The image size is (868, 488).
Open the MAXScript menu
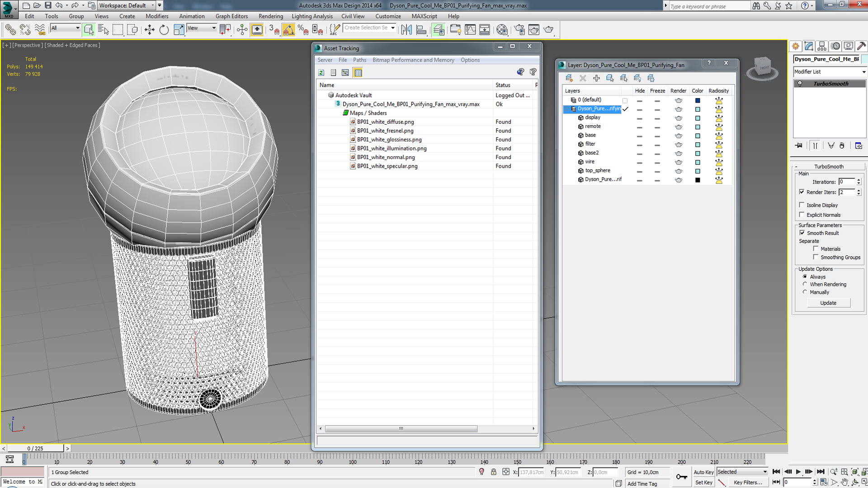coord(424,16)
